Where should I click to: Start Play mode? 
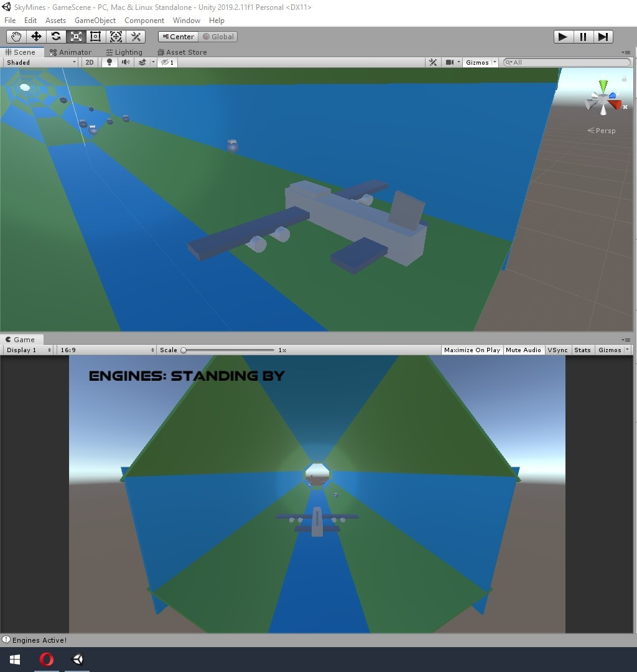point(564,37)
